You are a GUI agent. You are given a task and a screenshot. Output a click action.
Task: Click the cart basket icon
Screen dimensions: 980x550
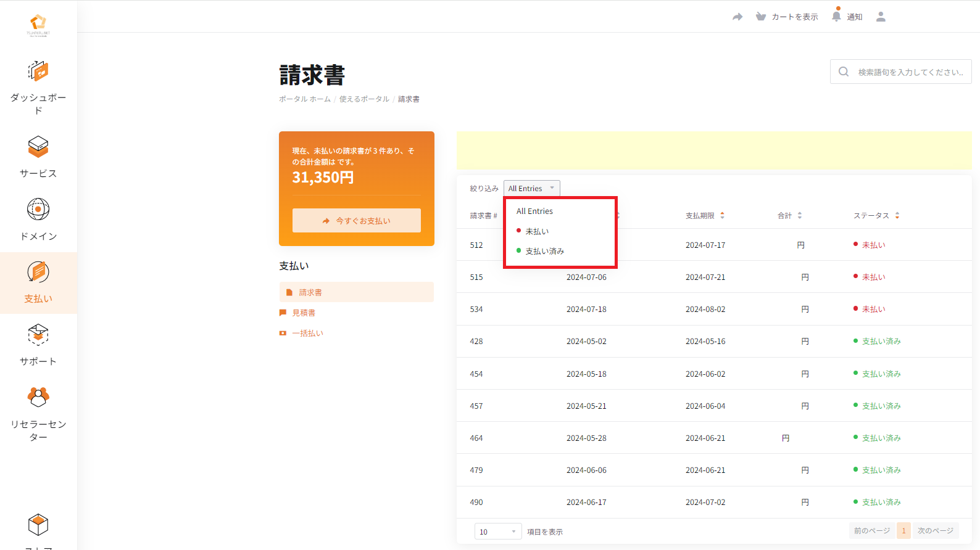click(761, 17)
